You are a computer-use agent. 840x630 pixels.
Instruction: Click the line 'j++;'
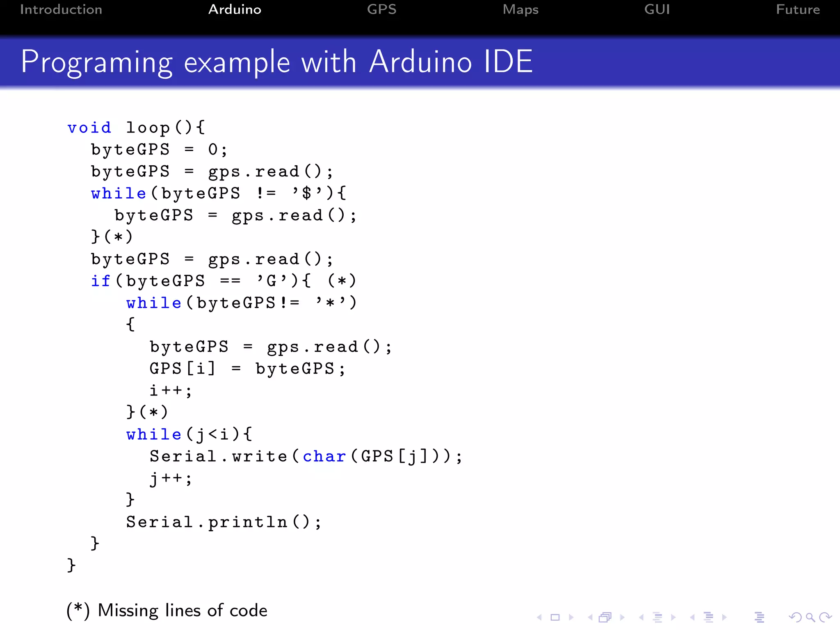(170, 478)
